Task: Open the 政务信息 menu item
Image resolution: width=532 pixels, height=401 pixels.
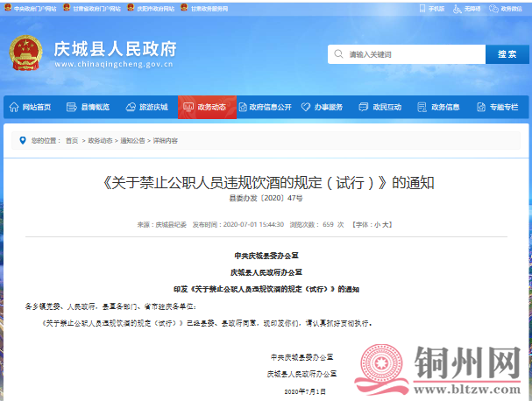Action: [445, 107]
